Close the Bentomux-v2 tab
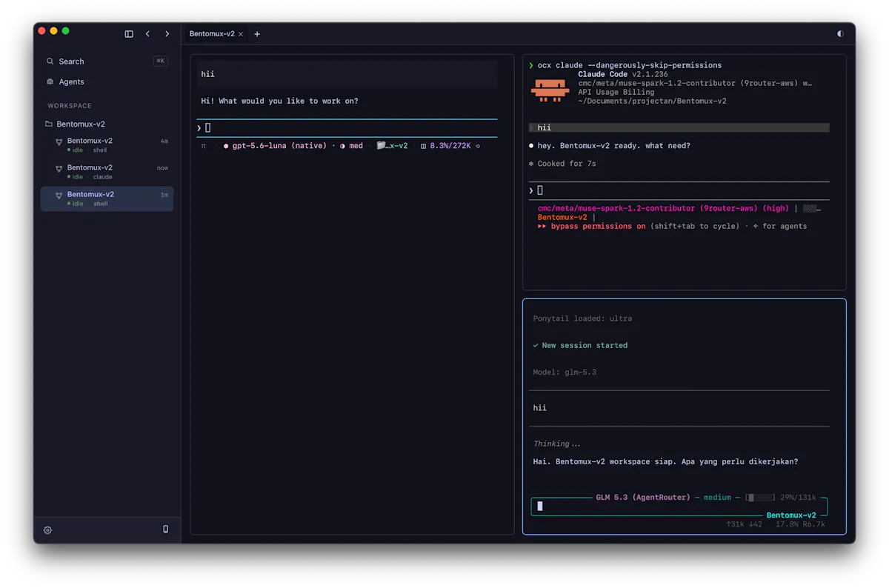Image resolution: width=889 pixels, height=588 pixels. [x=241, y=34]
